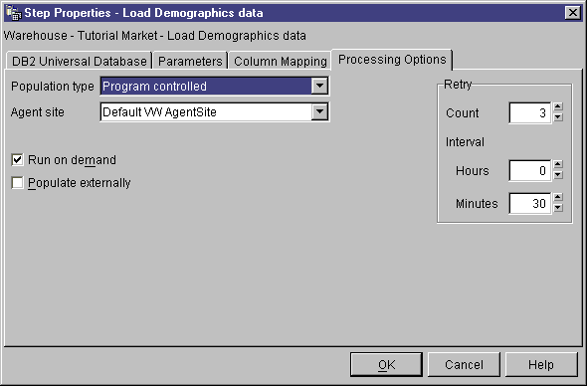Close the Step Properties dialog
Screen dimensions: 588x386
(x=573, y=13)
